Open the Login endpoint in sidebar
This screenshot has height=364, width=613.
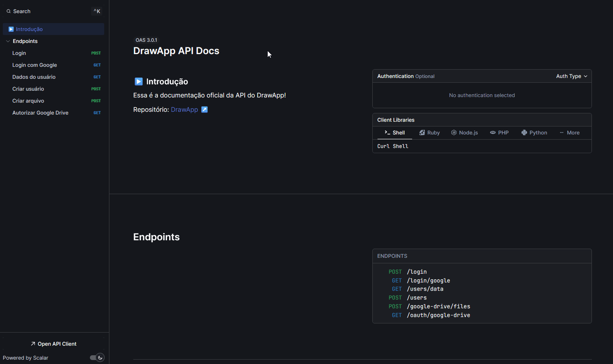click(x=53, y=53)
